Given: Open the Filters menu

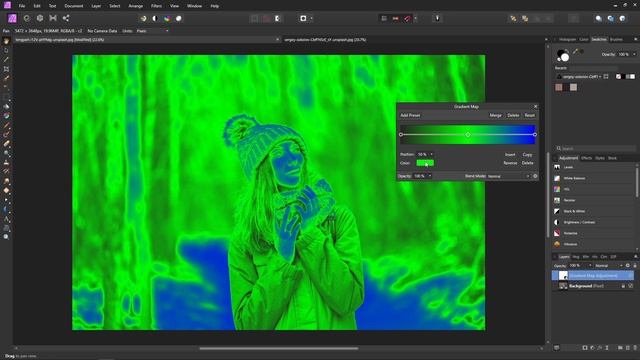Looking at the screenshot, I should coord(156,6).
